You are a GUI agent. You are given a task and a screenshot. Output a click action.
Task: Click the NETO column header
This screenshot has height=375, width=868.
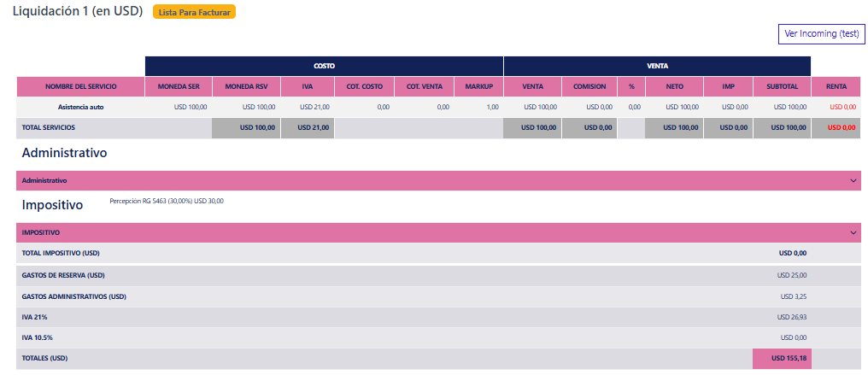(x=674, y=87)
